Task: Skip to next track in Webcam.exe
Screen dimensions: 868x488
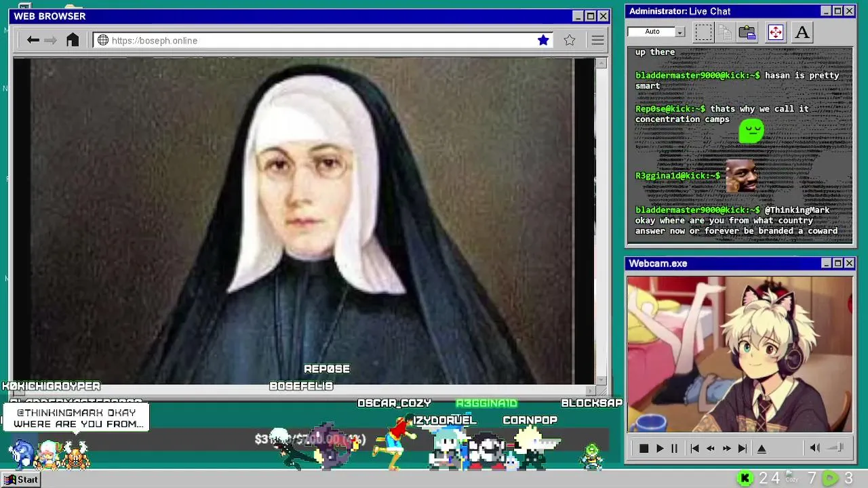Action: click(x=743, y=449)
